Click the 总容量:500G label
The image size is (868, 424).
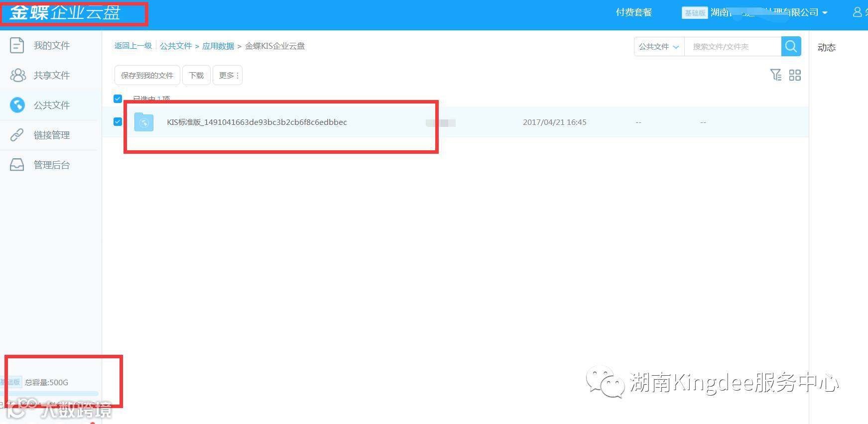click(47, 382)
